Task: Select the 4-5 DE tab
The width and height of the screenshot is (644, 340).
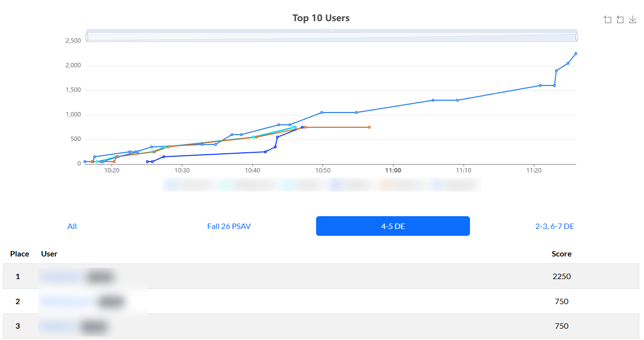Action: (x=393, y=226)
